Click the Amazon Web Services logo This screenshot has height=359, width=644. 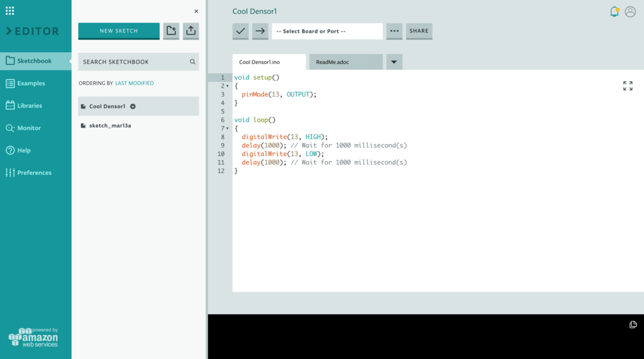(33, 337)
